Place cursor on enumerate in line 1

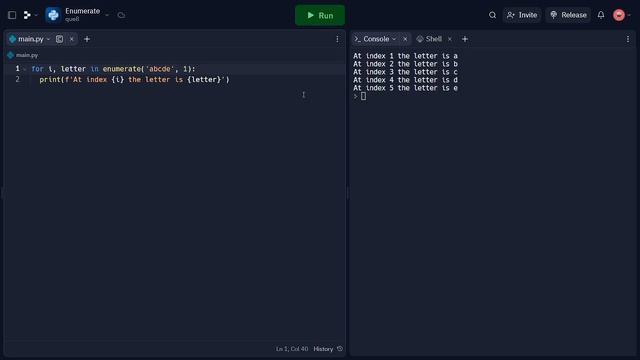point(122,69)
